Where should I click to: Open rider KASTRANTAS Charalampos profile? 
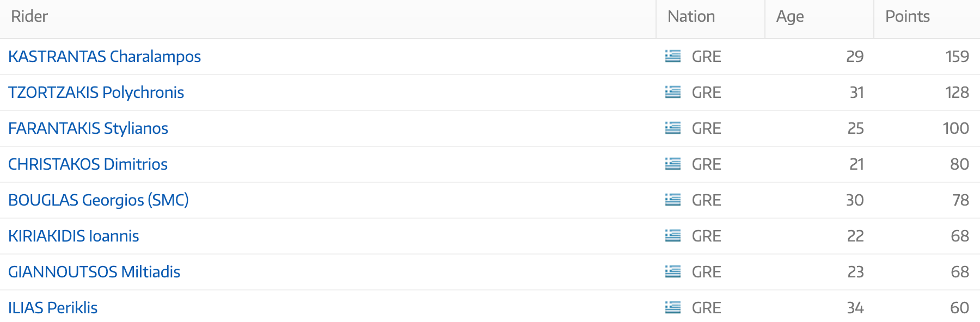105,57
